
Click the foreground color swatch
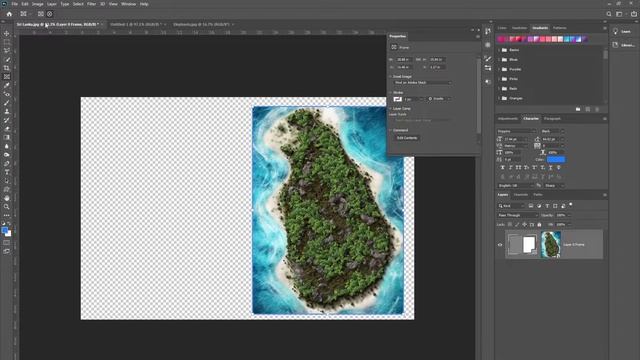(4, 231)
